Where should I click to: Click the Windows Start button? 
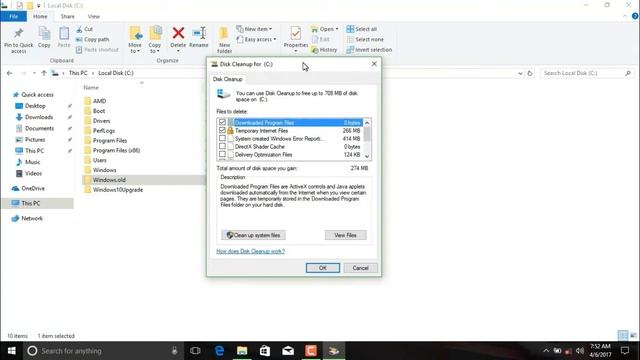coord(12,351)
